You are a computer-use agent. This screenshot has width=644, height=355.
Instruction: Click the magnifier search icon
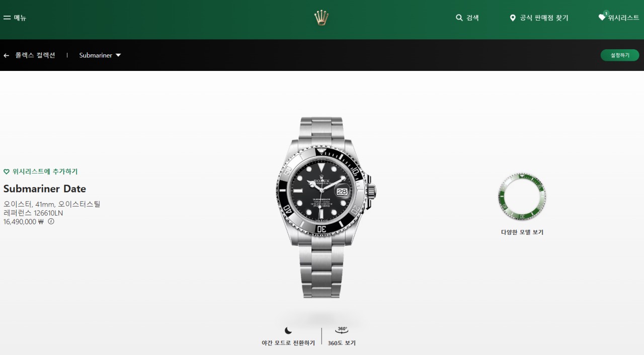459,18
